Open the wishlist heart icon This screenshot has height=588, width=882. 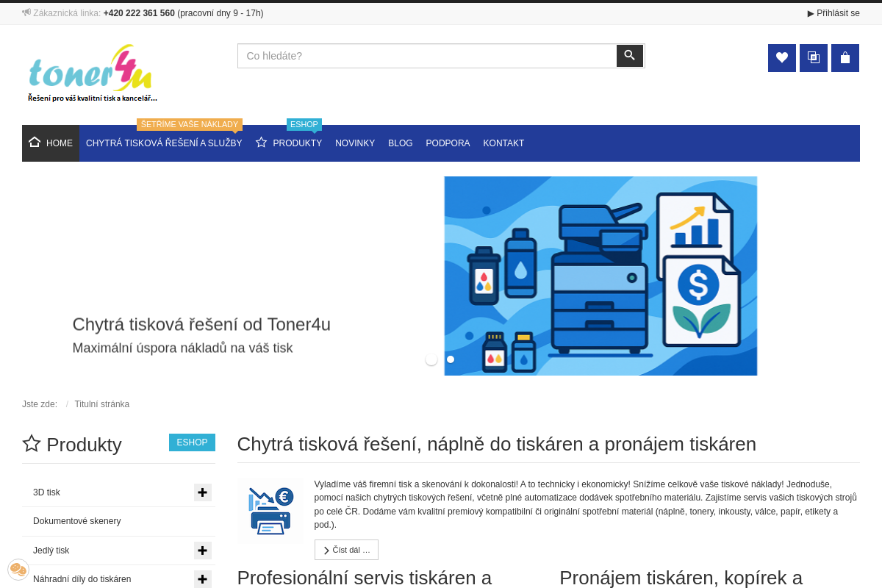click(x=781, y=58)
